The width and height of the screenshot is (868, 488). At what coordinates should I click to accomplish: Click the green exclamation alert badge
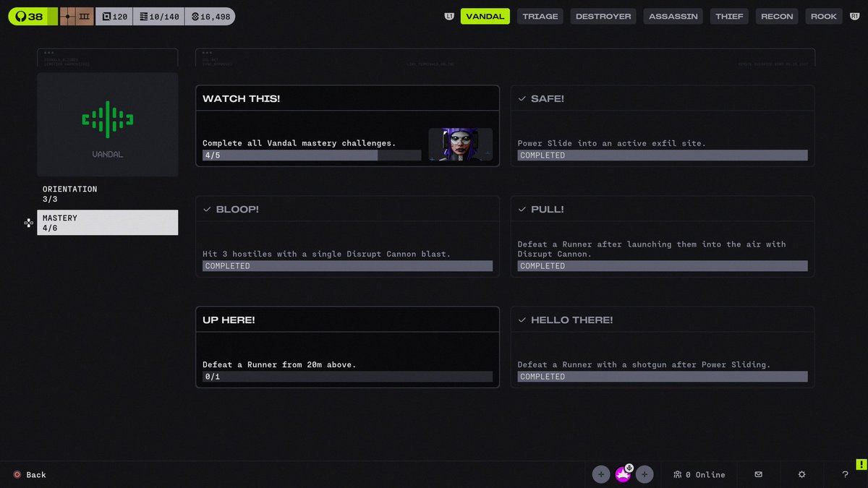coord(861,464)
